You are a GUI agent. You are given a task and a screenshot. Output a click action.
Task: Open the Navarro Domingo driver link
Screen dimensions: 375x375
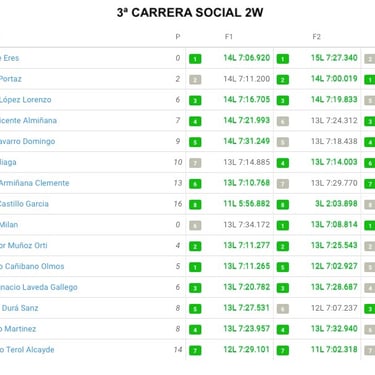click(x=27, y=141)
